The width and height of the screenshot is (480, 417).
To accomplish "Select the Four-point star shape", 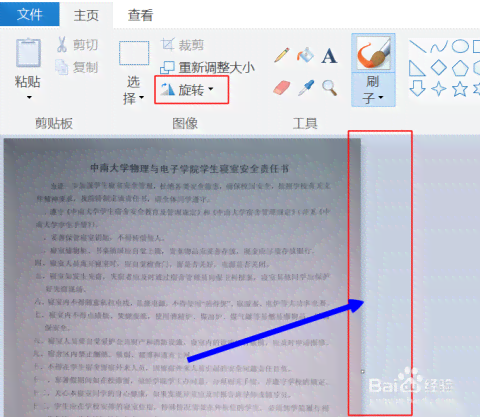I will point(439,89).
